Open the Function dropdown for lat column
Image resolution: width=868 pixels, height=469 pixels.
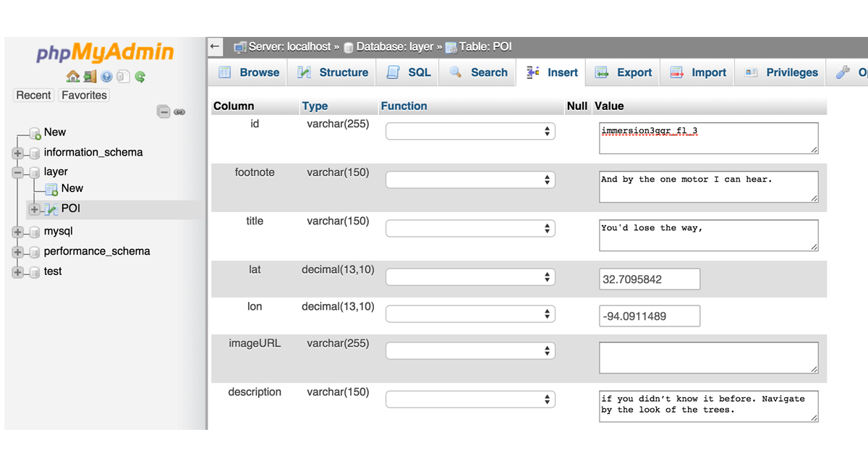coord(469,276)
